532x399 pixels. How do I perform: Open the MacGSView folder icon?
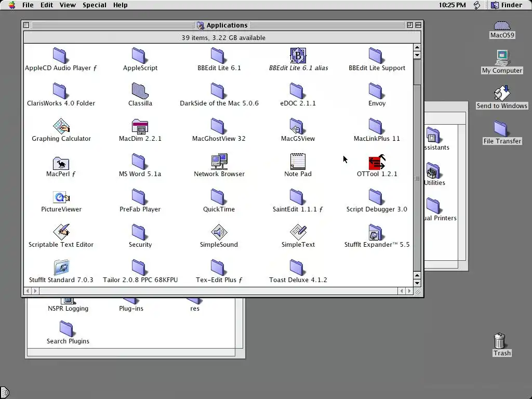click(297, 126)
